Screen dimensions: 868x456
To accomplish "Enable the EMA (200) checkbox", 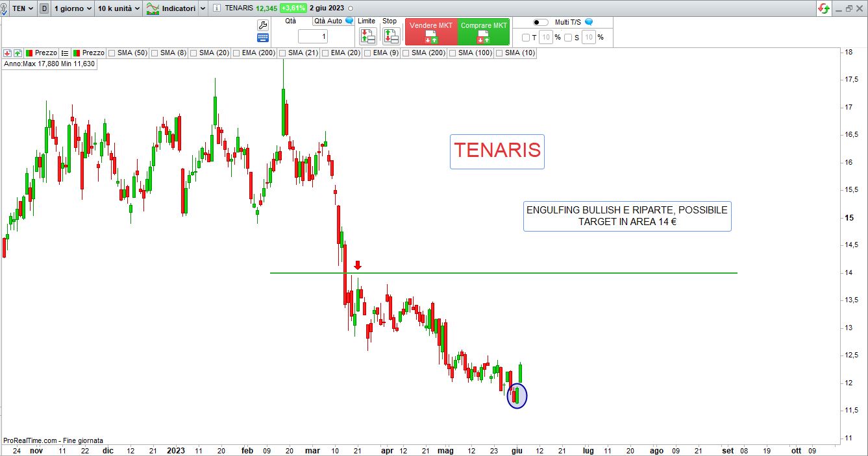I will pyautogui.click(x=236, y=53).
